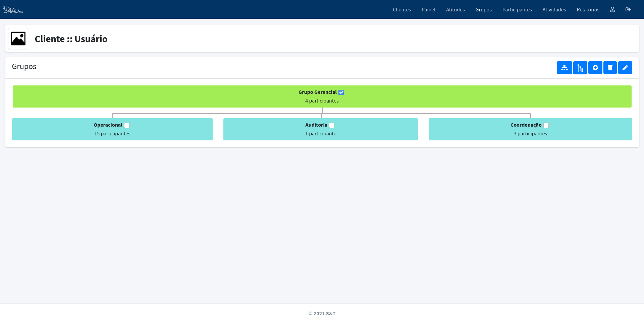Open the Relatórios page link

click(x=588, y=10)
